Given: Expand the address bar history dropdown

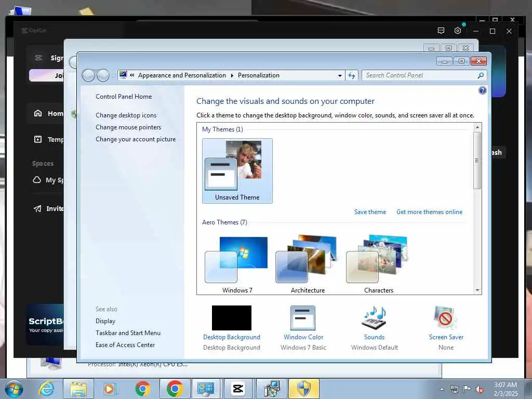Looking at the screenshot, I should [340, 76].
